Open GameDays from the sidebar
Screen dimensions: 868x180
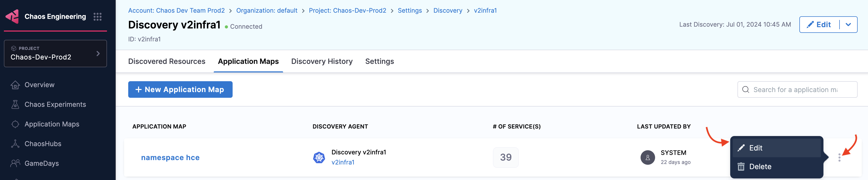[x=41, y=163]
